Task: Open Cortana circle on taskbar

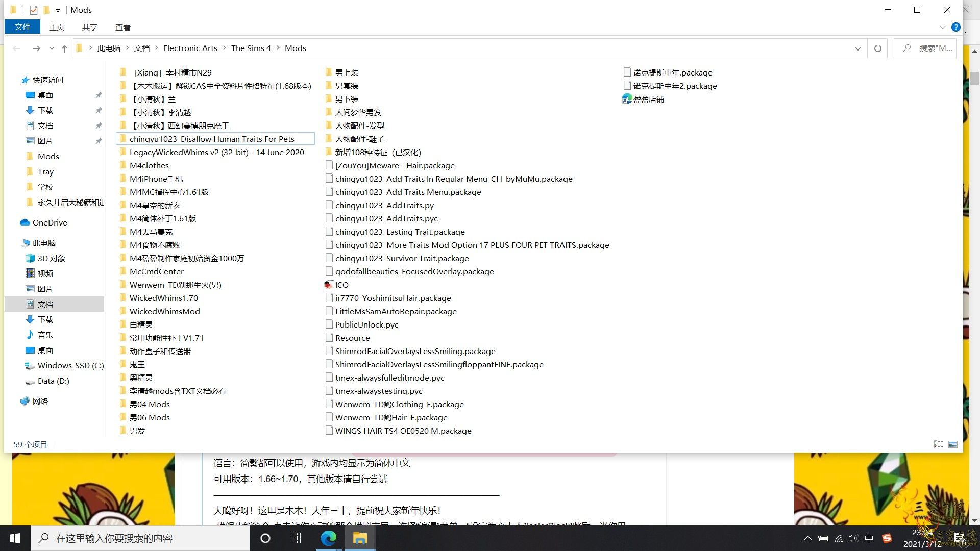Action: pos(265,538)
